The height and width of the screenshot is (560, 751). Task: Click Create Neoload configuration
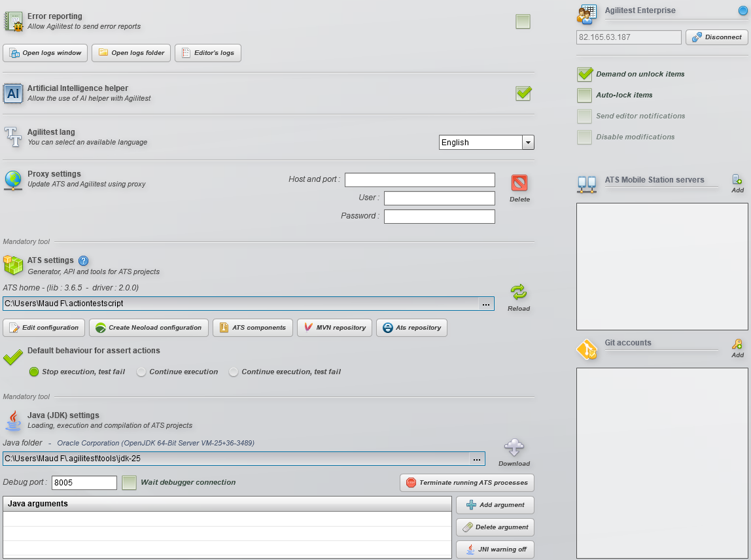(x=148, y=328)
